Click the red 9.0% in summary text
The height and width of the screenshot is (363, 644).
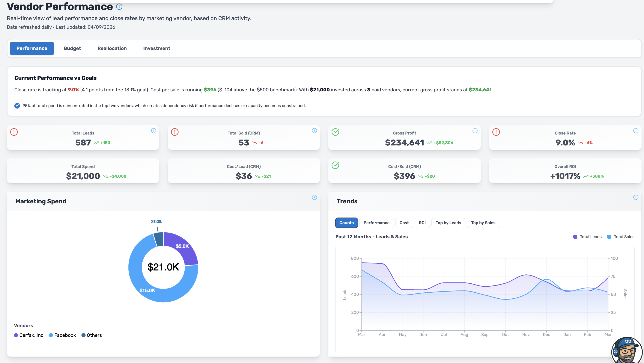click(74, 90)
